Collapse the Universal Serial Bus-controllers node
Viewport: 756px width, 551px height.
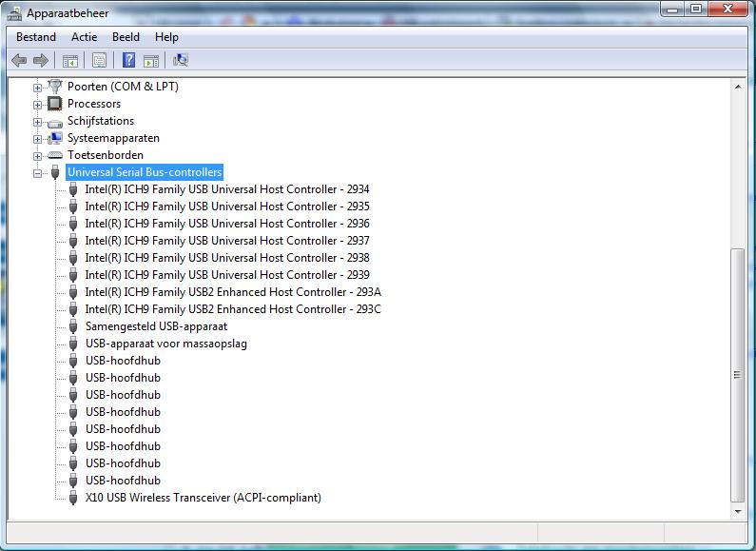click(37, 173)
